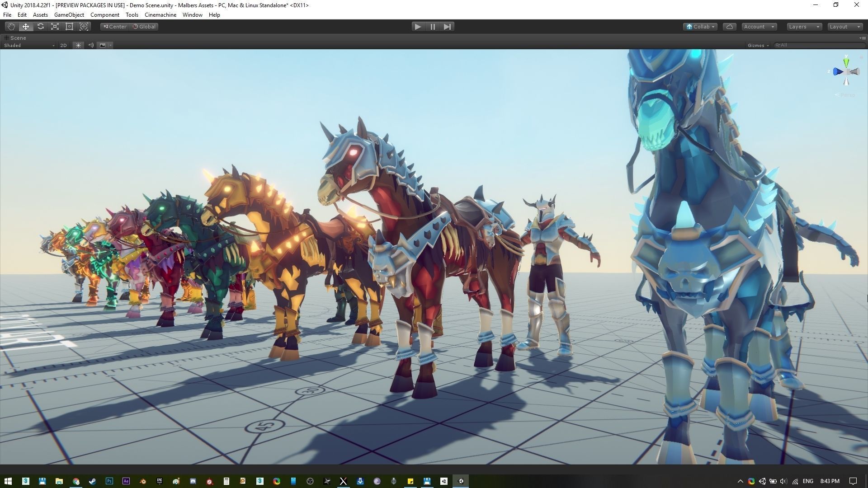Open the File menu

point(7,15)
